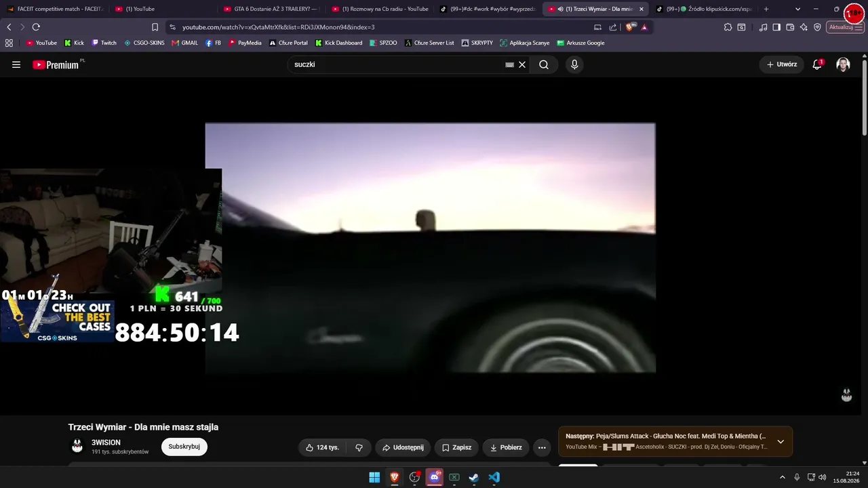The height and width of the screenshot is (488, 868).
Task: Like the video with 124 tys. likes
Action: (x=322, y=447)
